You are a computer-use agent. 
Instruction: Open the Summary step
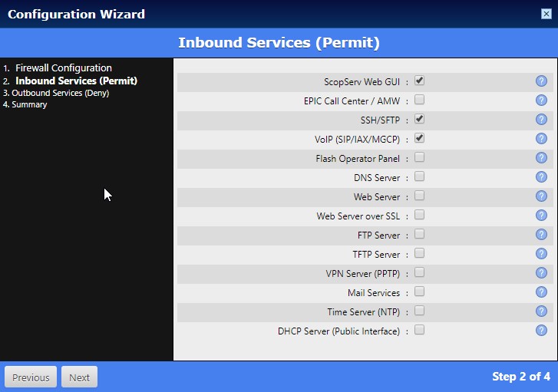[x=29, y=104]
